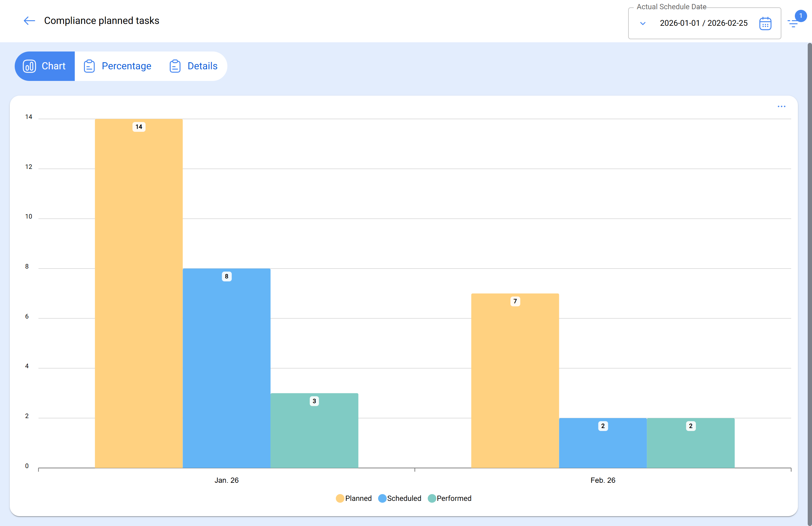Open the filter list icon
This screenshot has width=812, height=526.
[x=792, y=24]
